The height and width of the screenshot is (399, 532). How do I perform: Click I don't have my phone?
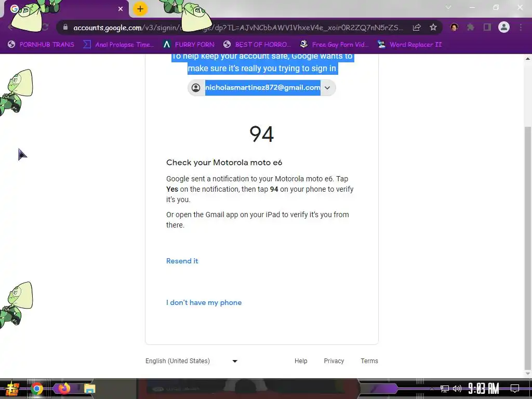(x=204, y=303)
